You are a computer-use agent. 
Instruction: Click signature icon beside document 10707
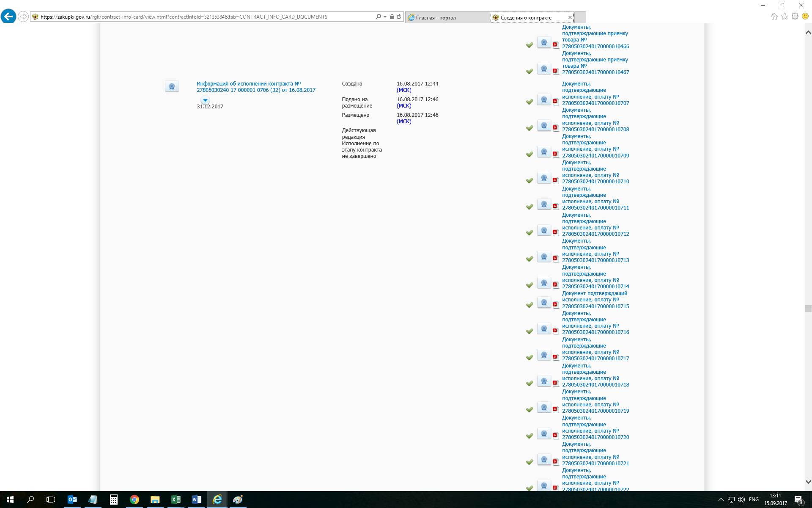(544, 100)
